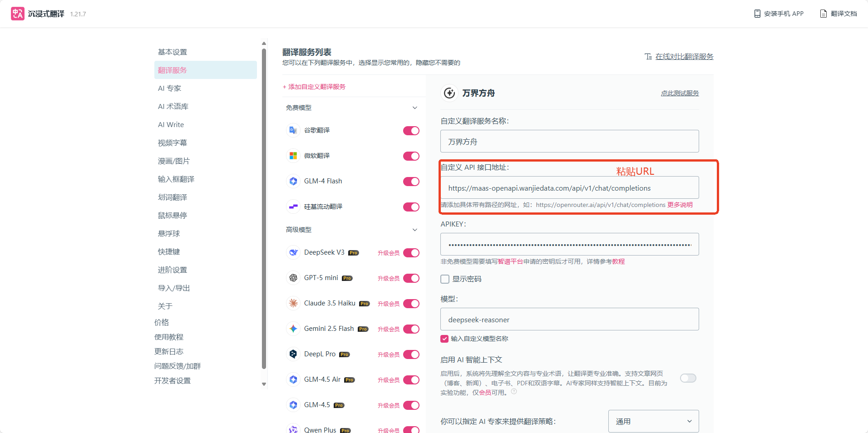Collapse the 免费模型 section
The height and width of the screenshot is (433, 868).
tap(414, 108)
